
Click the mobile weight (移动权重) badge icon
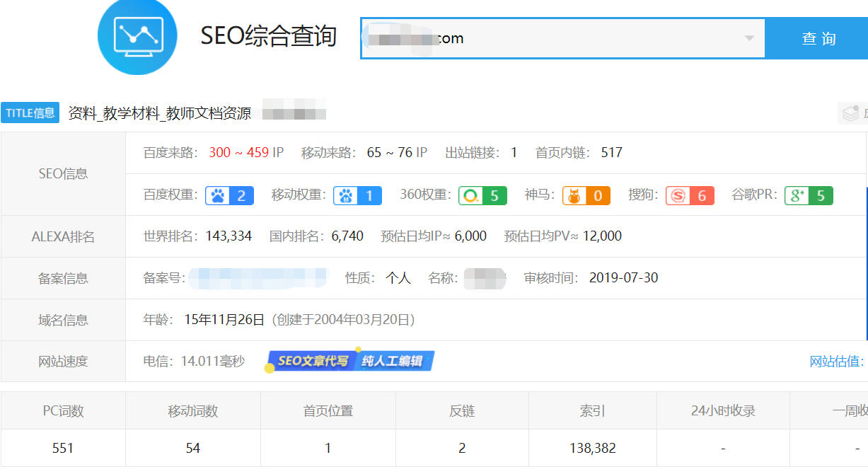(357, 194)
